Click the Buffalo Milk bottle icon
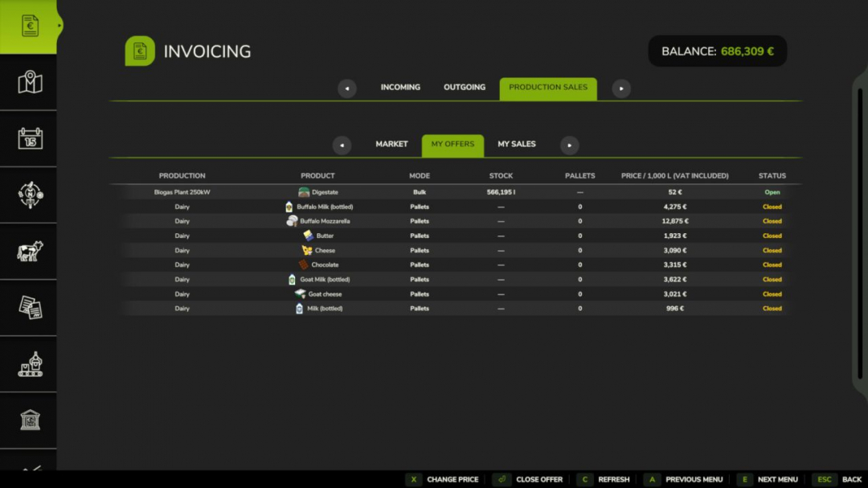 (289, 207)
